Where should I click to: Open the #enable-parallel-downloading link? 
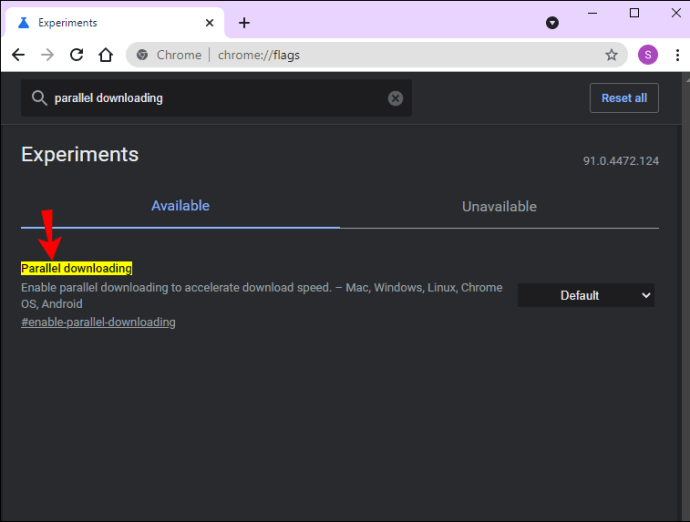[x=98, y=322]
